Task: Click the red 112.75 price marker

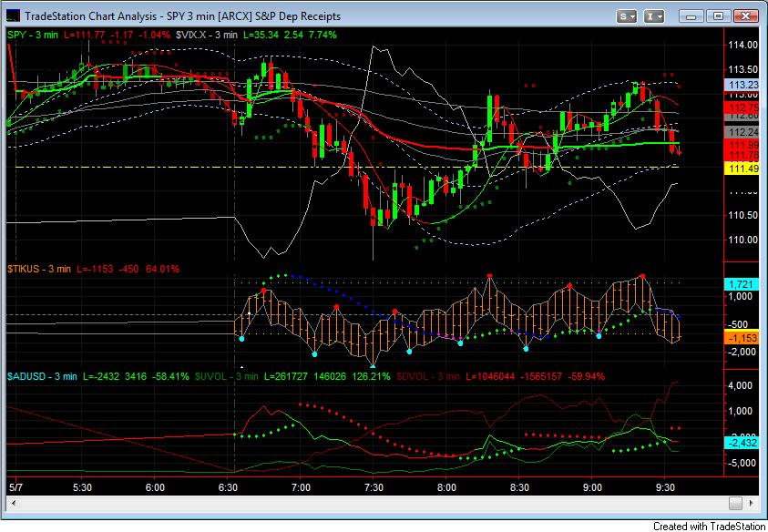Action: pos(741,107)
